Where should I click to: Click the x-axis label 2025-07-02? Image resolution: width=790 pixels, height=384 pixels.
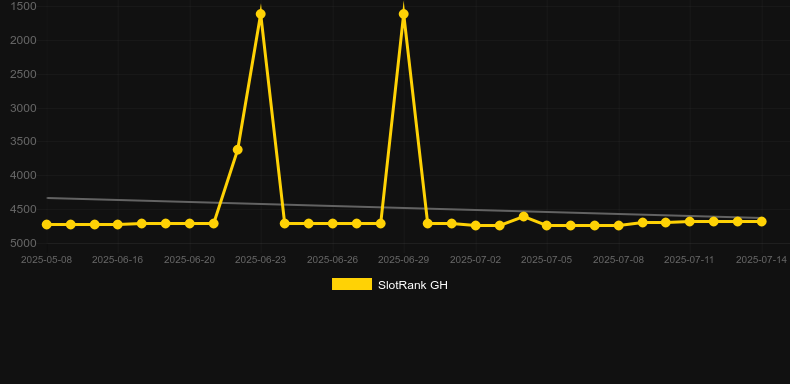click(475, 260)
